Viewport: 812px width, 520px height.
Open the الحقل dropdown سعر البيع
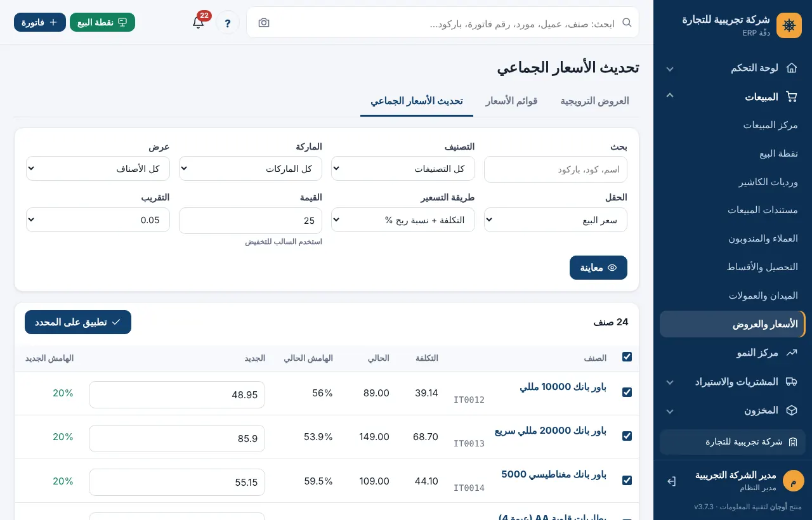click(556, 220)
